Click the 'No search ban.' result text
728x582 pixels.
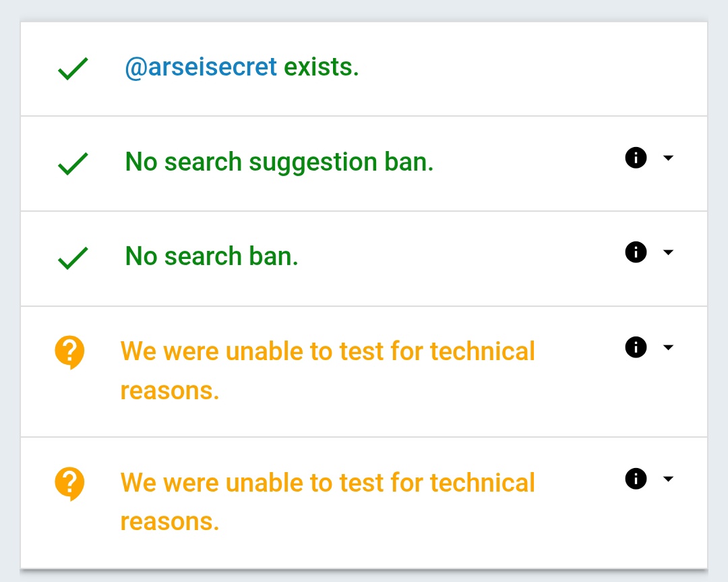[x=212, y=256]
